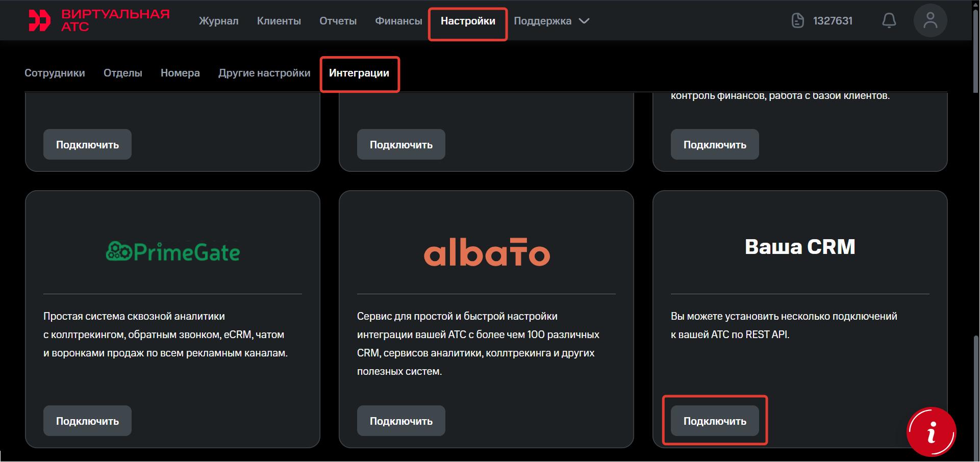Select the Настройки menu item
The height and width of the screenshot is (462, 980).
[468, 21]
